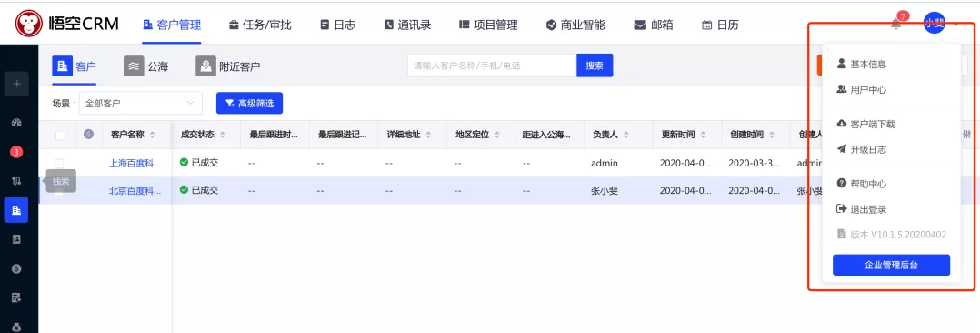Click the 悟空CRM monkey logo
Image resolution: width=980 pixels, height=333 pixels.
click(29, 25)
